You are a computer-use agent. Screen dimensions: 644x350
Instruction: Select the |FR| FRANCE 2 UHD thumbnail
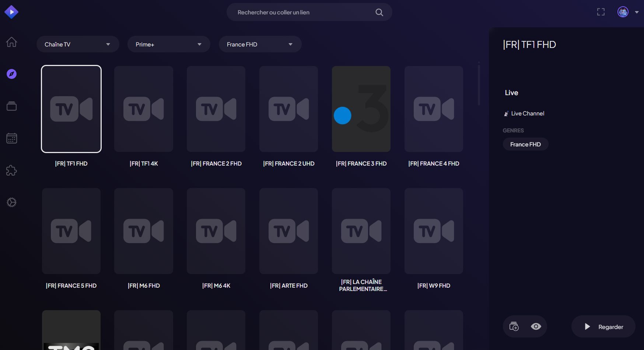289,109
